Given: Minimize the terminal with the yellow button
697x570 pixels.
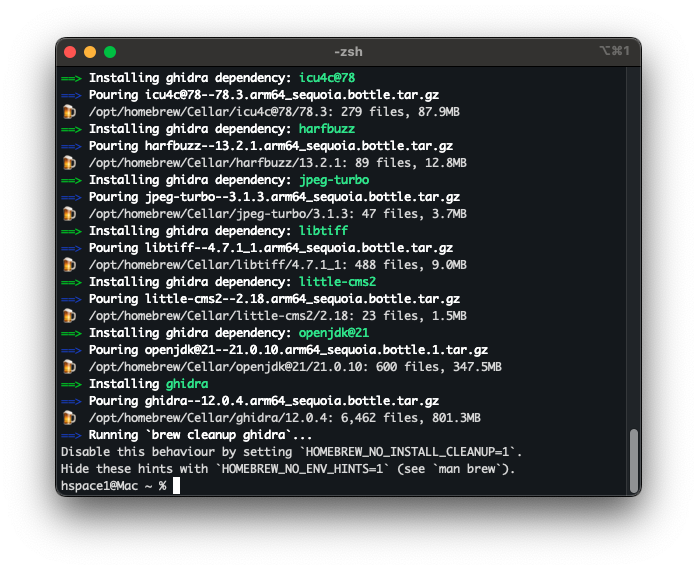Looking at the screenshot, I should [x=90, y=52].
